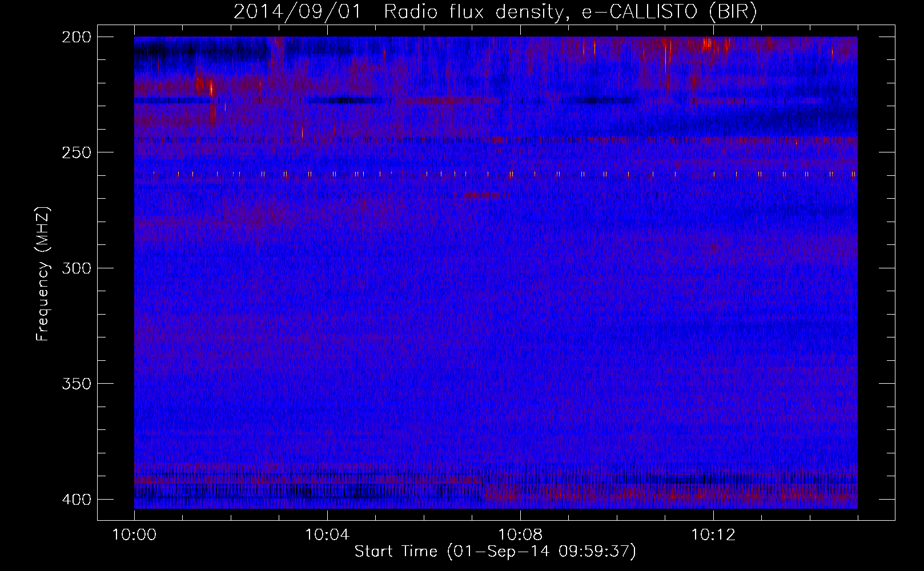
Task: Click the 10:00 time tick label
Action: click(x=134, y=535)
